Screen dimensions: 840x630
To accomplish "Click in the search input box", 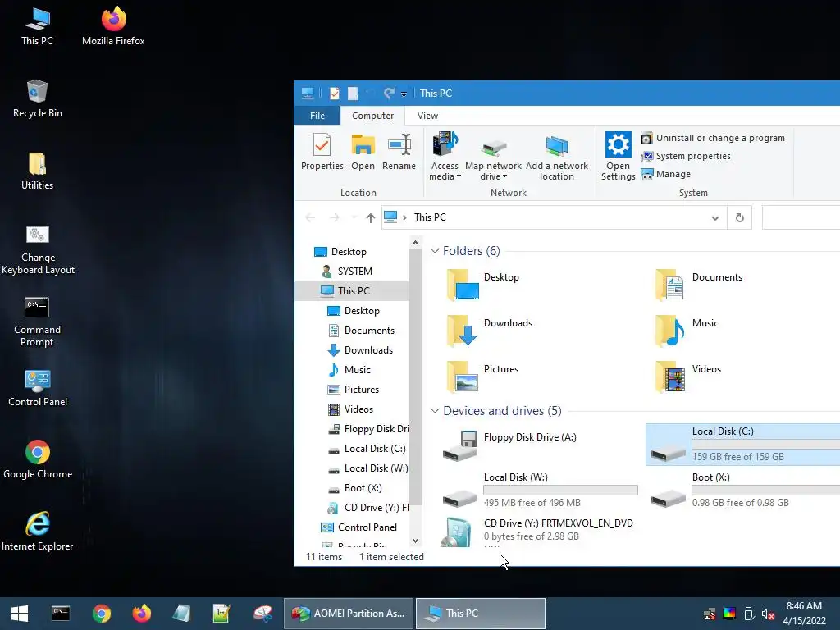I will pyautogui.click(x=801, y=217).
